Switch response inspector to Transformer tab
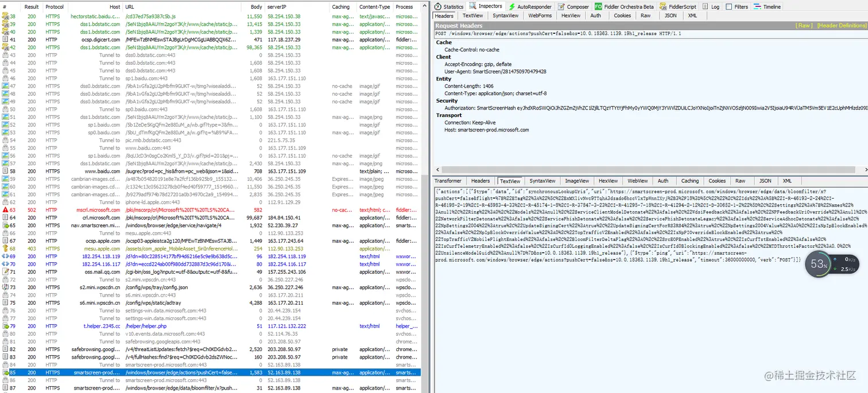Viewport: 868px width, 393px height. (x=448, y=181)
